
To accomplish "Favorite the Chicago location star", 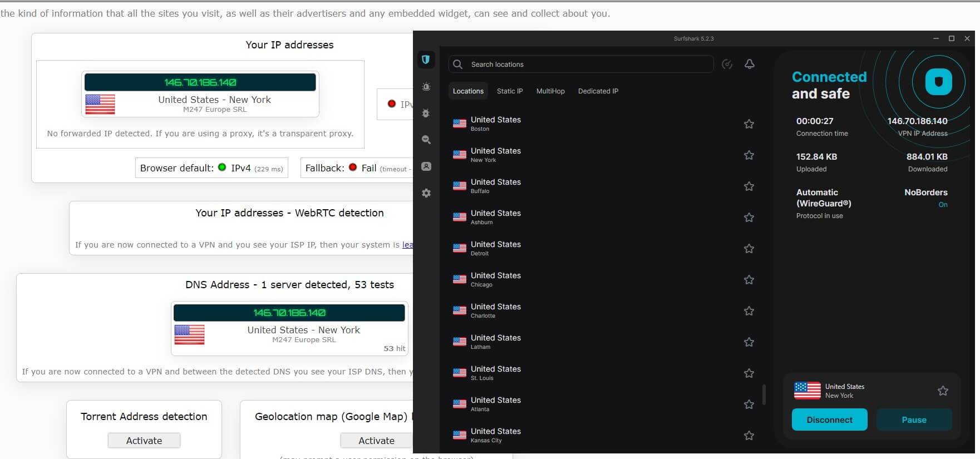I will 749,280.
